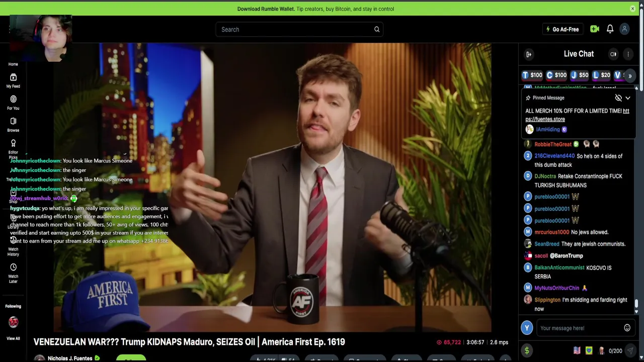Open the notifications bell
Screen dimensions: 644x362
(x=610, y=29)
